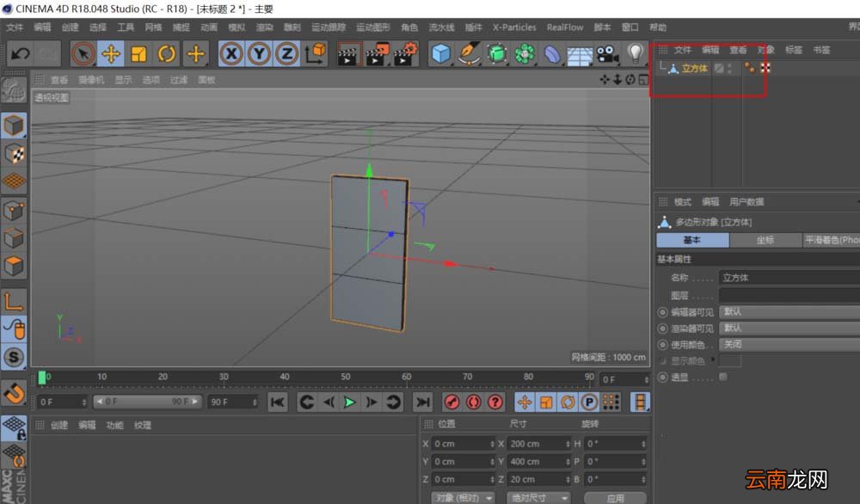Click 显示颜色 color swatch
The image size is (860, 504).
pyautogui.click(x=730, y=361)
